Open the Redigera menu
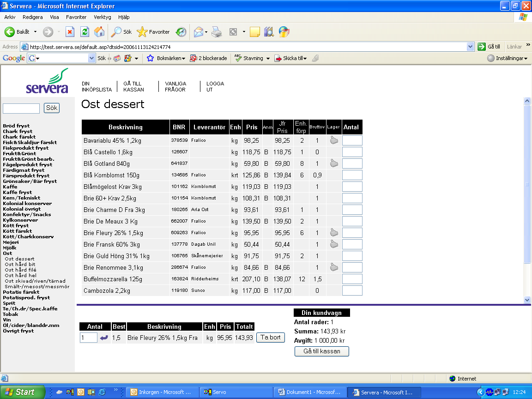 33,17
